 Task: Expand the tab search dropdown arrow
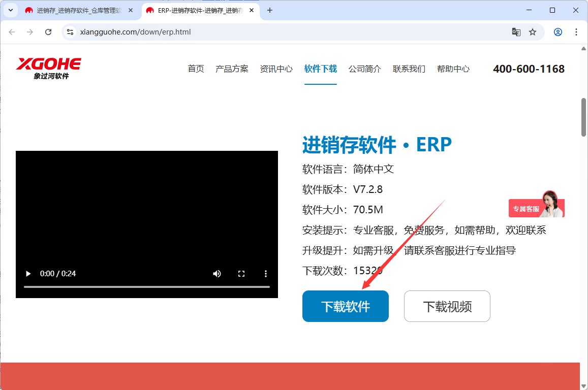tap(11, 11)
